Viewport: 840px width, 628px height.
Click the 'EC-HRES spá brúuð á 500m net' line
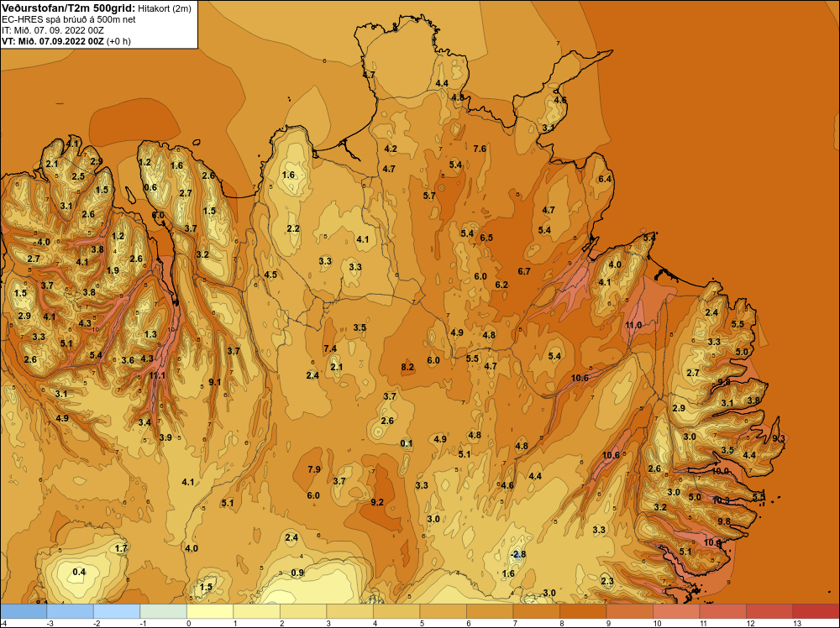(69, 19)
